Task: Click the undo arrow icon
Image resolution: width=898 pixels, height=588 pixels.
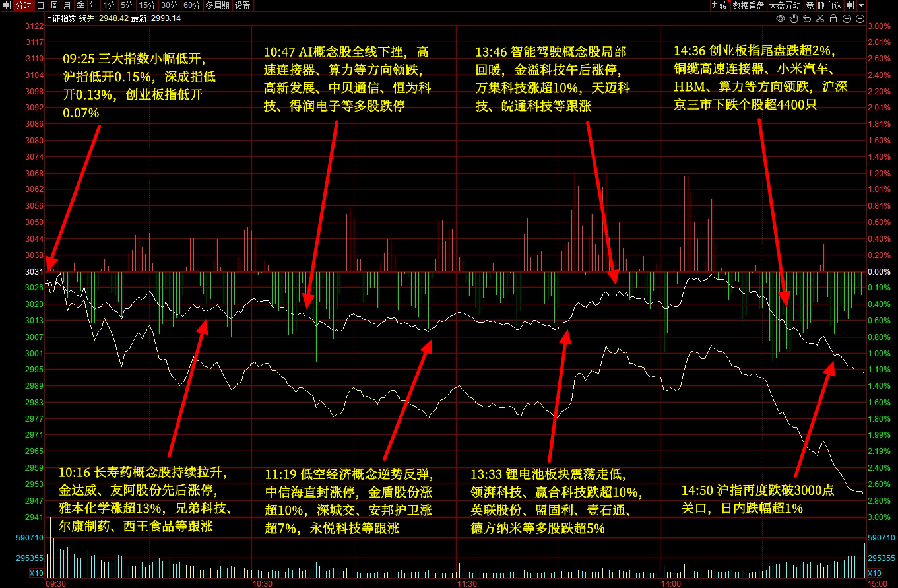Action: tap(807, 18)
